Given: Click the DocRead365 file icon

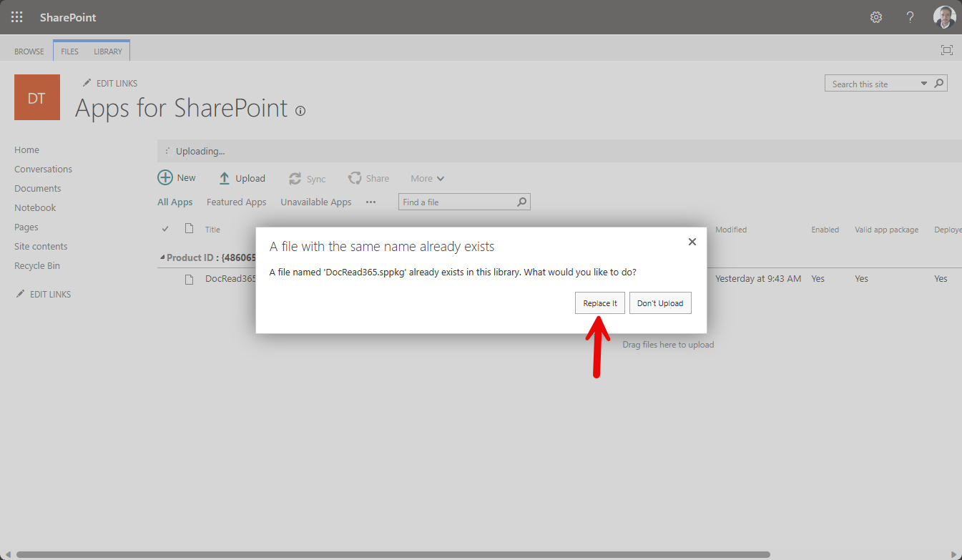Looking at the screenshot, I should (x=190, y=279).
